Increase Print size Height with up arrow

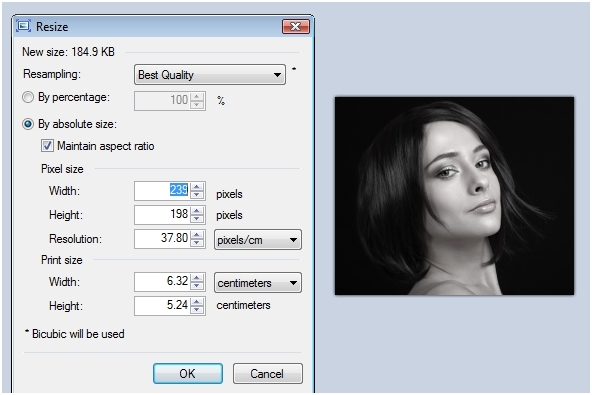[x=197, y=302]
